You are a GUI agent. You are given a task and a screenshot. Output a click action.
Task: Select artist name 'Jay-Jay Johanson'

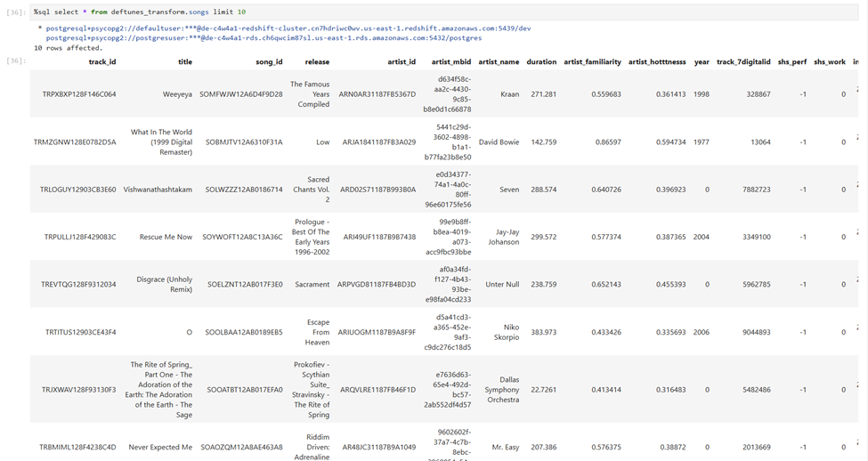click(504, 237)
